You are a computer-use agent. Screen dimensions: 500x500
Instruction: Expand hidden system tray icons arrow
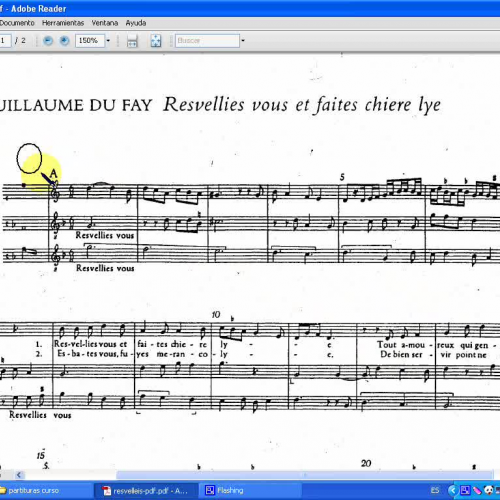coord(452,490)
